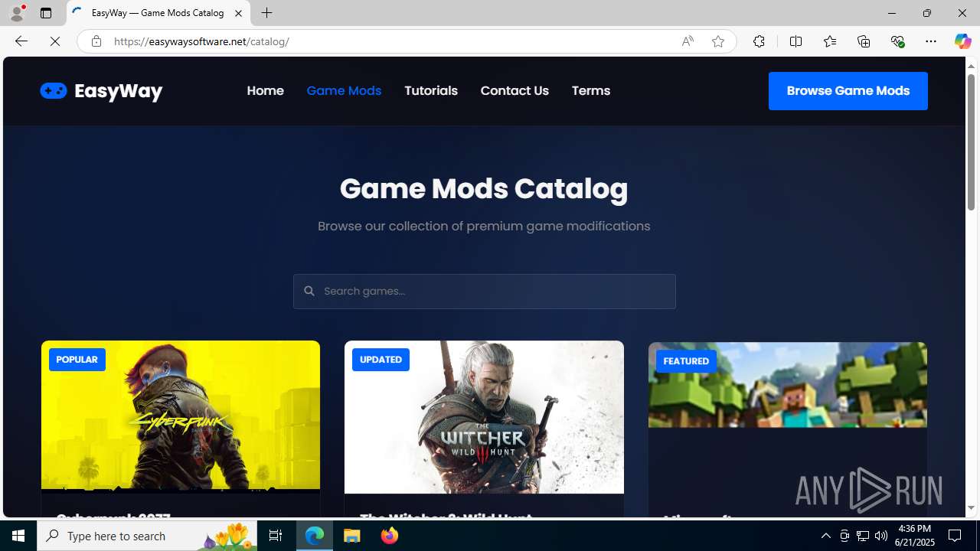Open a new browser tab
The width and height of the screenshot is (980, 551).
[x=266, y=13]
